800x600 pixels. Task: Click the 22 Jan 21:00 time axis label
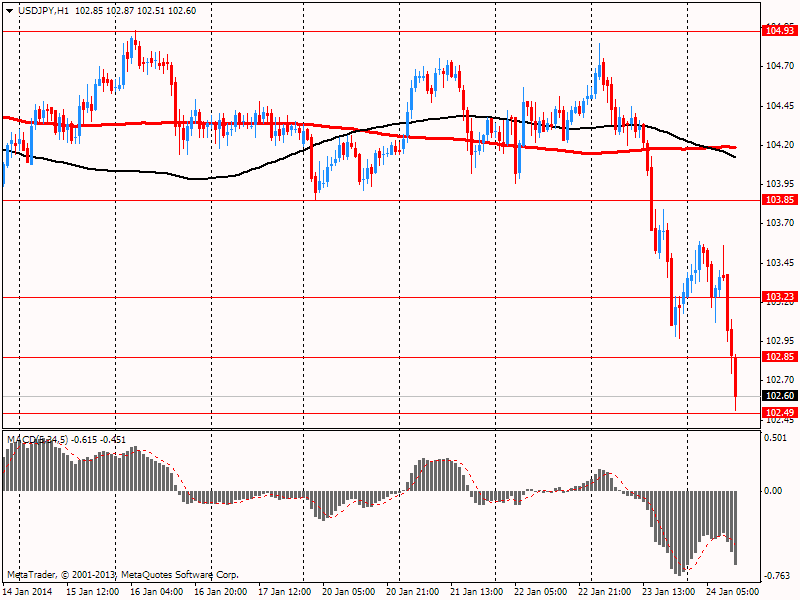(605, 591)
